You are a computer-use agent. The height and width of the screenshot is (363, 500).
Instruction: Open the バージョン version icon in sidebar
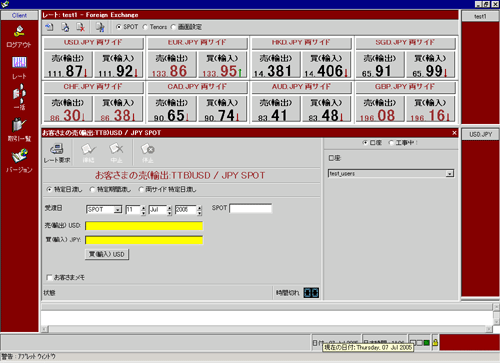point(19,156)
